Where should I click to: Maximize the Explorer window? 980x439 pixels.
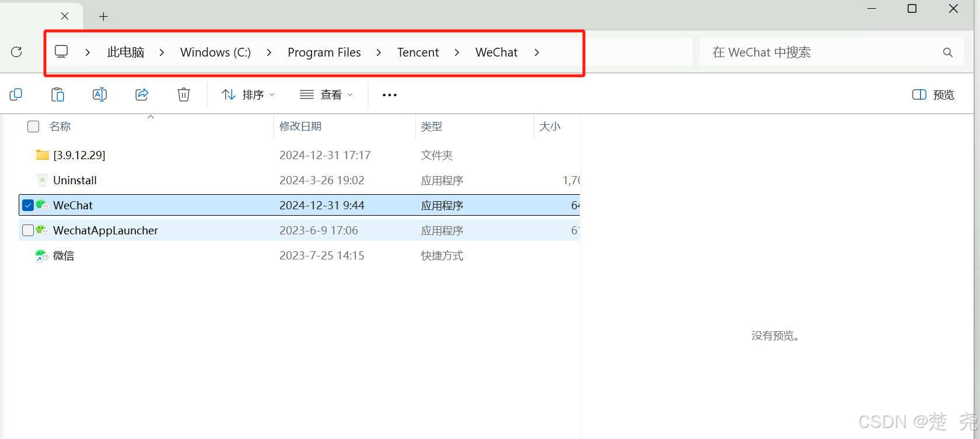click(912, 9)
